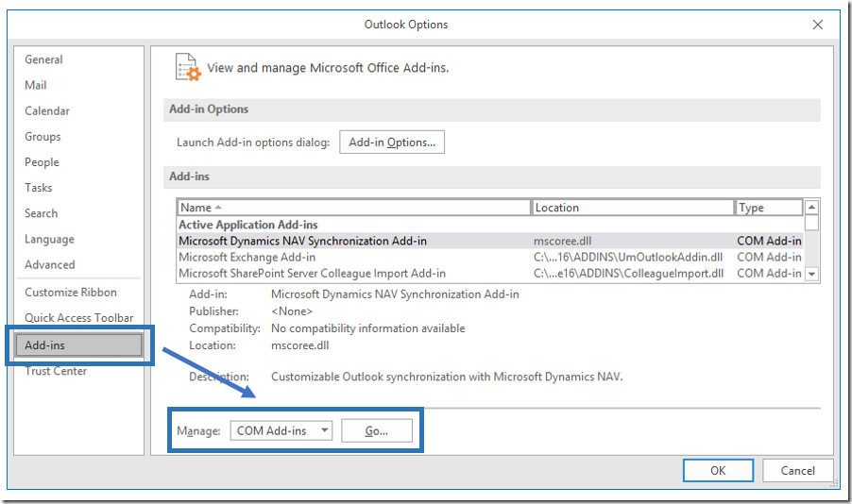Select Microsoft SharePoint Server Colleague Import Add-in

(x=312, y=274)
